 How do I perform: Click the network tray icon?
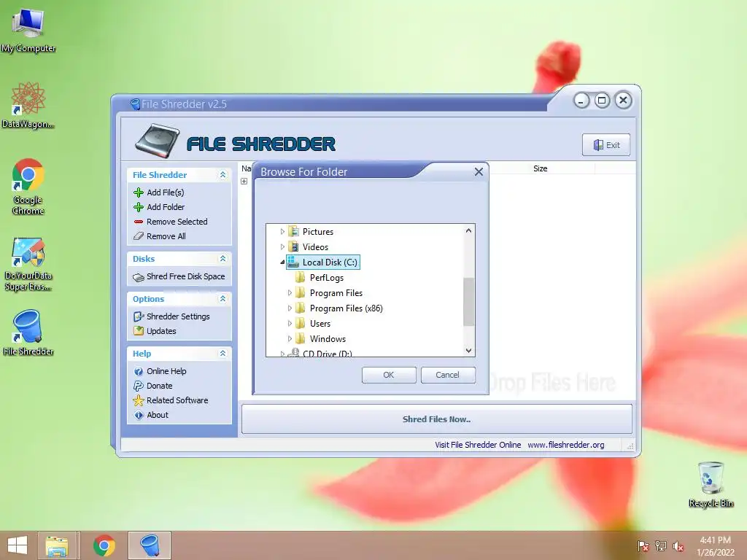click(661, 546)
